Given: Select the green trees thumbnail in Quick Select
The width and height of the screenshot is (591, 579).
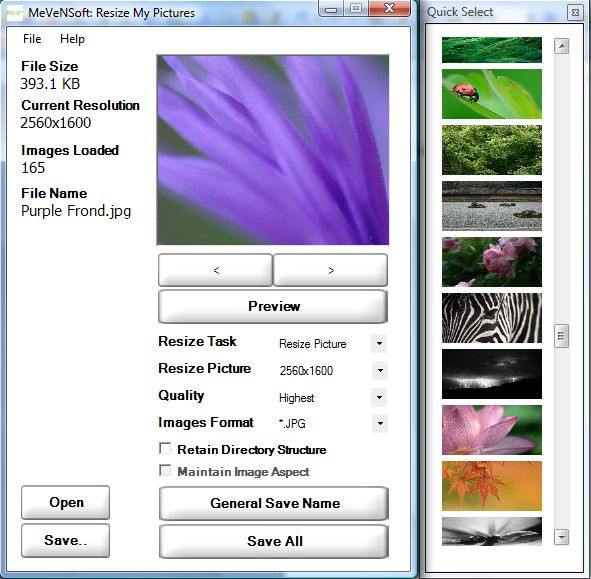Looking at the screenshot, I should click(x=492, y=150).
